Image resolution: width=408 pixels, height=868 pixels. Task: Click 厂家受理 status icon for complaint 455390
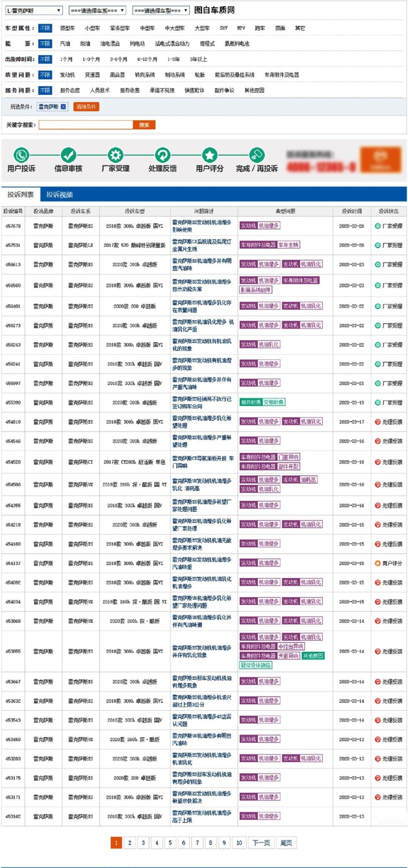tap(378, 403)
